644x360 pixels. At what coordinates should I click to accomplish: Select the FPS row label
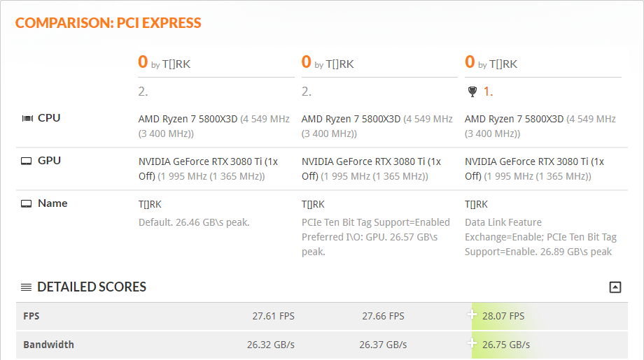click(x=31, y=316)
